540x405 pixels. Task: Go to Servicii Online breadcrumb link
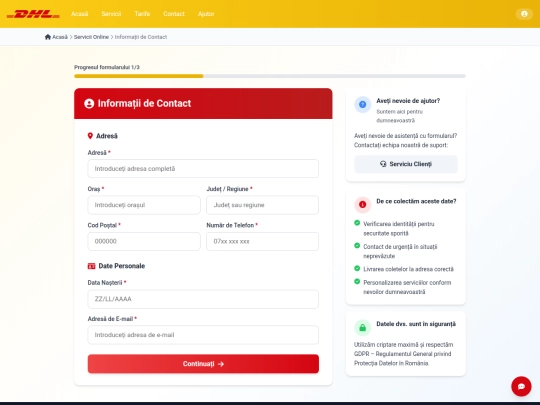point(91,37)
